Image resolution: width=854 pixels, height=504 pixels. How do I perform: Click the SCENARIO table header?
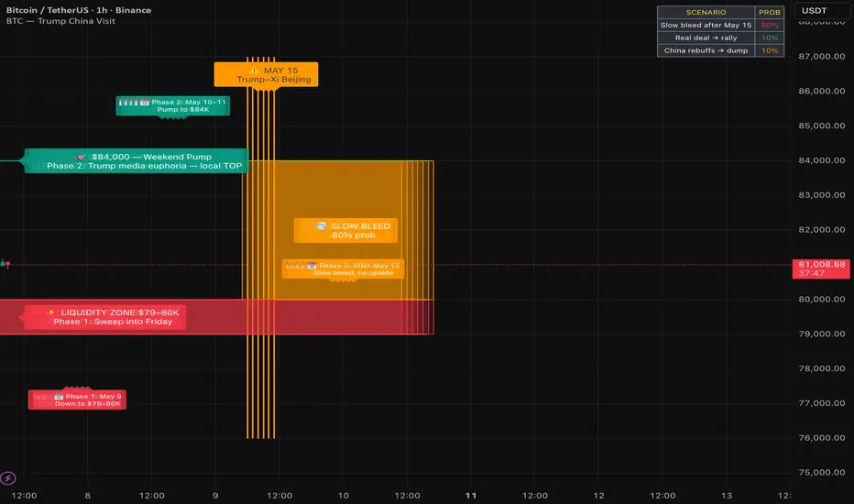pyautogui.click(x=706, y=12)
